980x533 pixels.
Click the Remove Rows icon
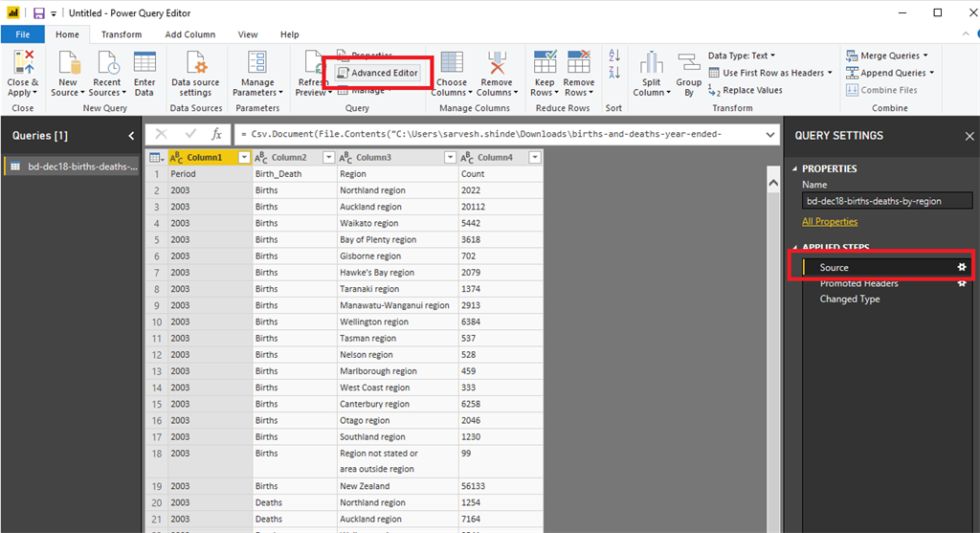579,63
